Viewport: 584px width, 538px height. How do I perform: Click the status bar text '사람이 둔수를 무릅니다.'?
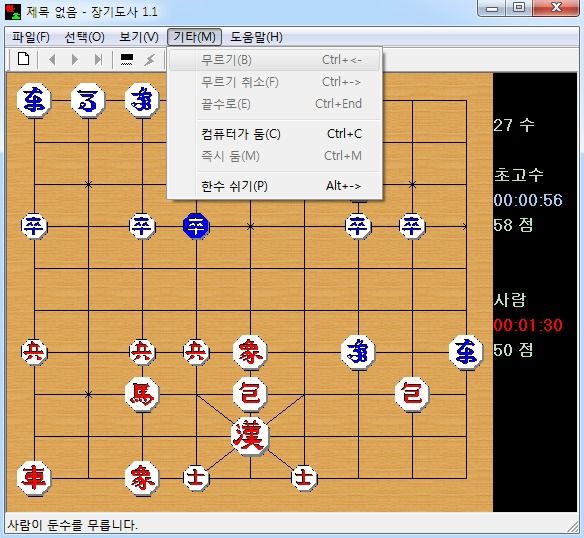click(x=73, y=525)
